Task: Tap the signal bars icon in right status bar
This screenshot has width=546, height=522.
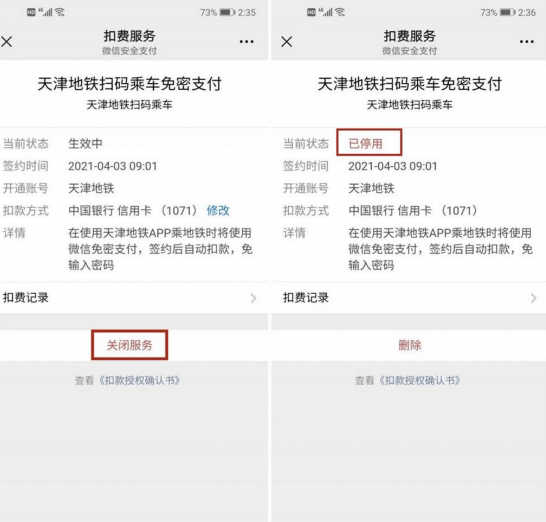Action: click(x=326, y=12)
